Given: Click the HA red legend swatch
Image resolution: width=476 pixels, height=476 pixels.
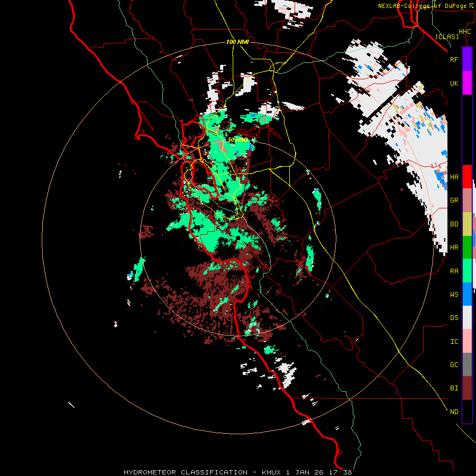Looking at the screenshot, I should pos(467,177).
